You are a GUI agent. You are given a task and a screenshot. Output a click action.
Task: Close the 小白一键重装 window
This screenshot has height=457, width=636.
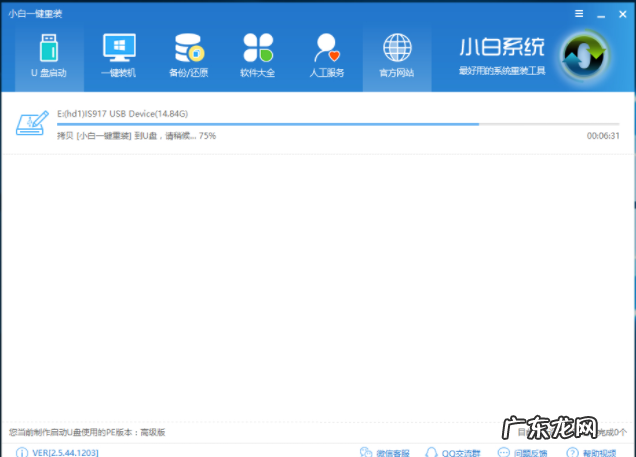623,14
